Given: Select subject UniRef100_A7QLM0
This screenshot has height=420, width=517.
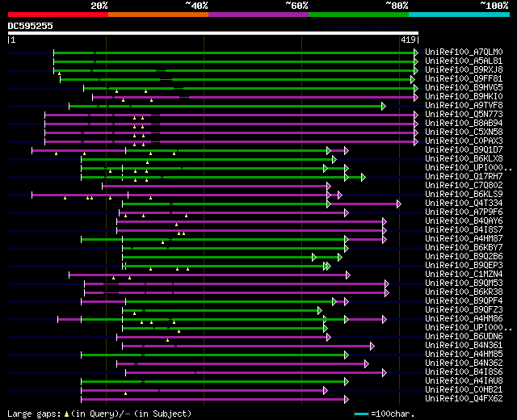Looking at the screenshot, I should [x=464, y=52].
